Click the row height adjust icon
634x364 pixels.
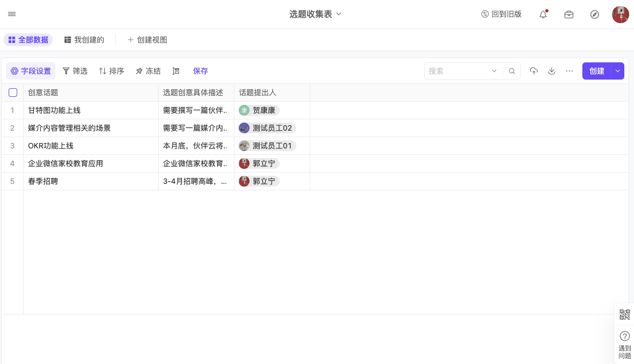pyautogui.click(x=176, y=71)
